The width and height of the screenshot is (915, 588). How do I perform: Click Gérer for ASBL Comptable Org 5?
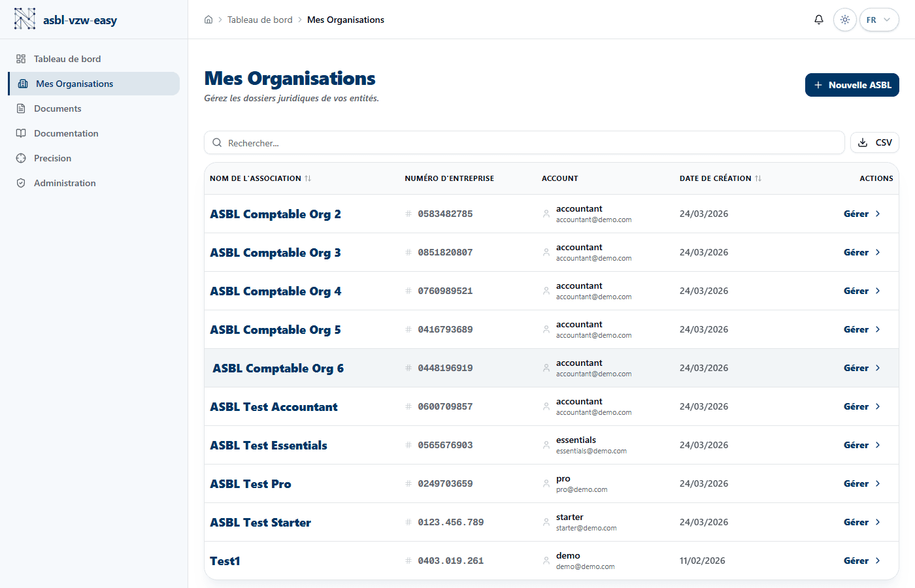click(x=862, y=329)
